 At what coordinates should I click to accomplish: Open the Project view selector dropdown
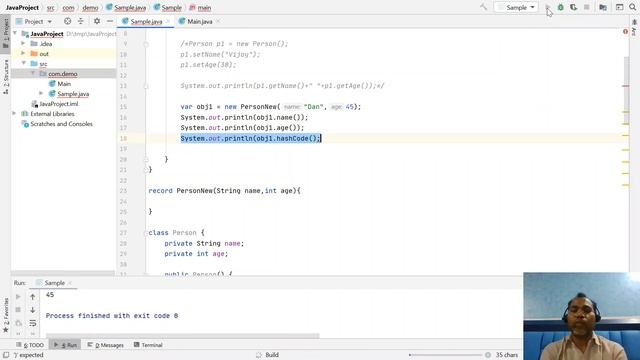coord(34,21)
